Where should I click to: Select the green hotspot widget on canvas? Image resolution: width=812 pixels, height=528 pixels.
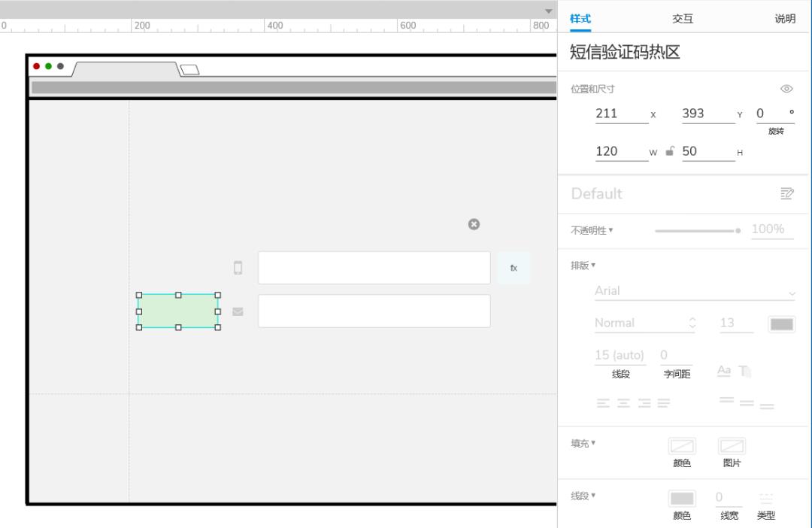[178, 311]
